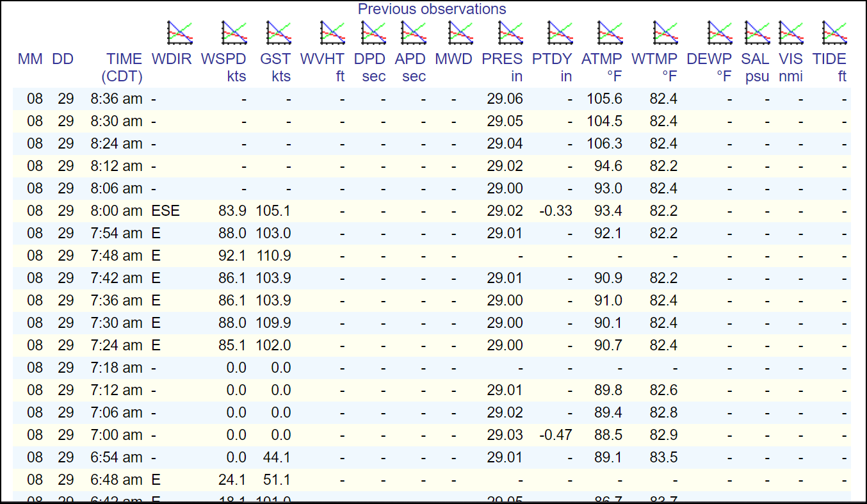Screen dimensions: 867x504
Task: Open the plot icon above DPD
Action: [x=373, y=32]
